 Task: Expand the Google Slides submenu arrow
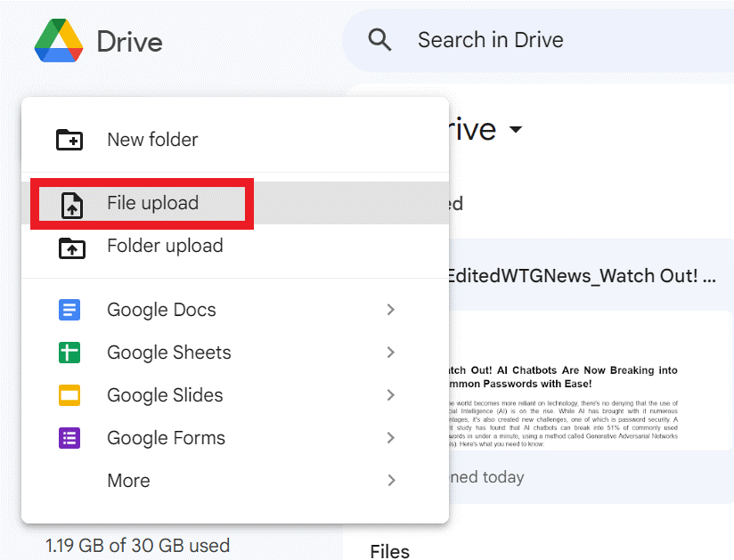click(391, 395)
